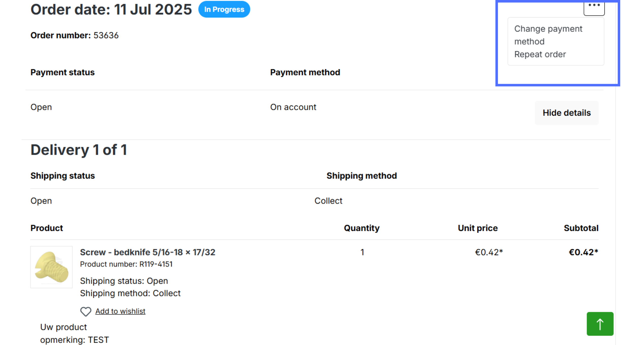Open the screw product thumbnail image
The height and width of the screenshot is (345, 644).
[51, 267]
